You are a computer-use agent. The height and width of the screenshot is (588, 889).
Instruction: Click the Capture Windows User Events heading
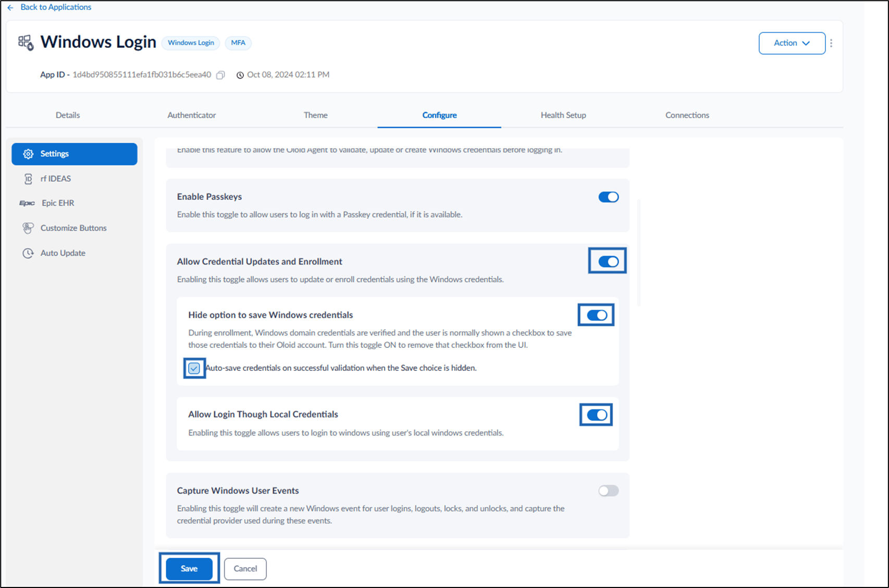pyautogui.click(x=238, y=491)
